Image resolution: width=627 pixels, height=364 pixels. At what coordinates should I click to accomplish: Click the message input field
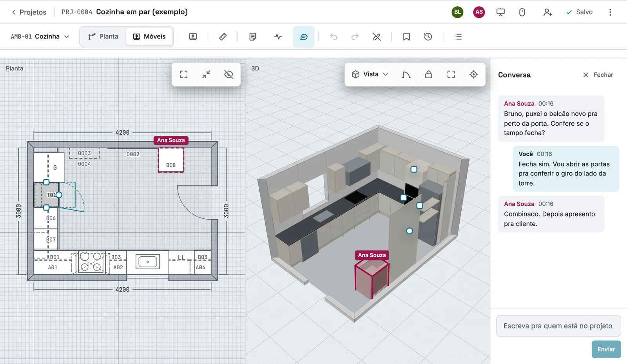(x=558, y=326)
